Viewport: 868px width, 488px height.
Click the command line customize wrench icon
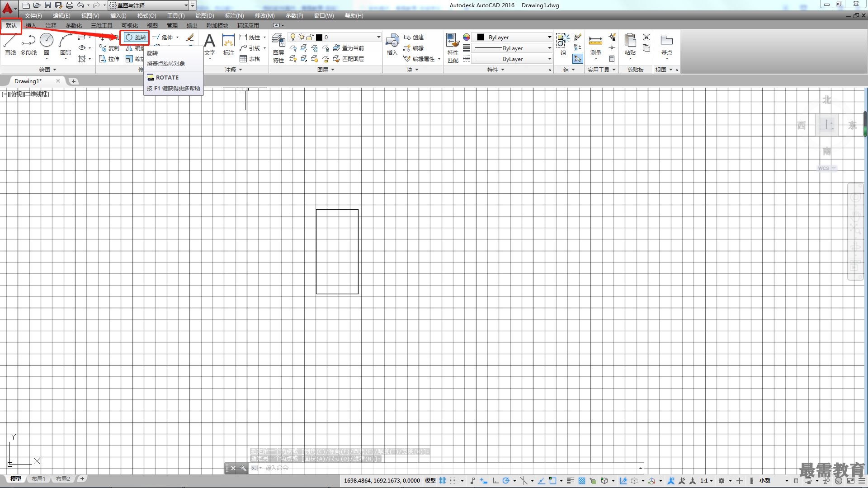[x=243, y=468]
